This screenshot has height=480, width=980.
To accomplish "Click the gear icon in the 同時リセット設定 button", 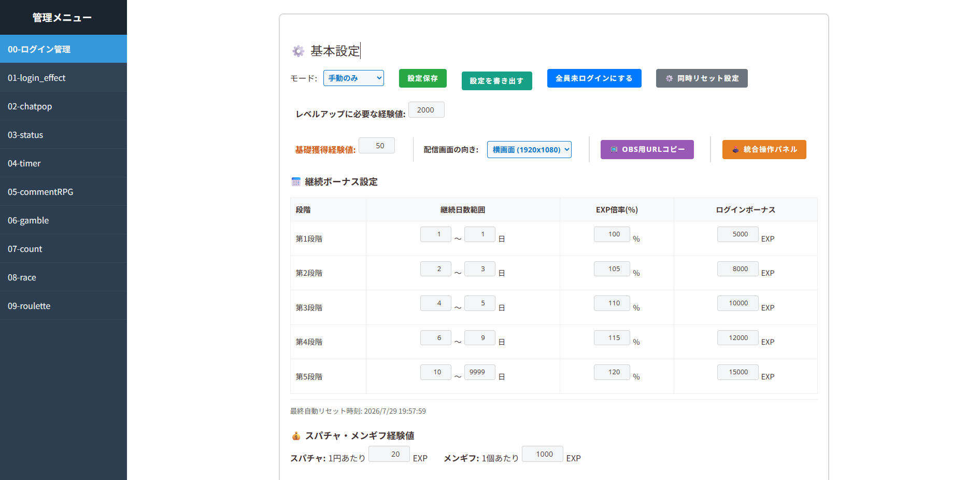I will pyautogui.click(x=669, y=78).
